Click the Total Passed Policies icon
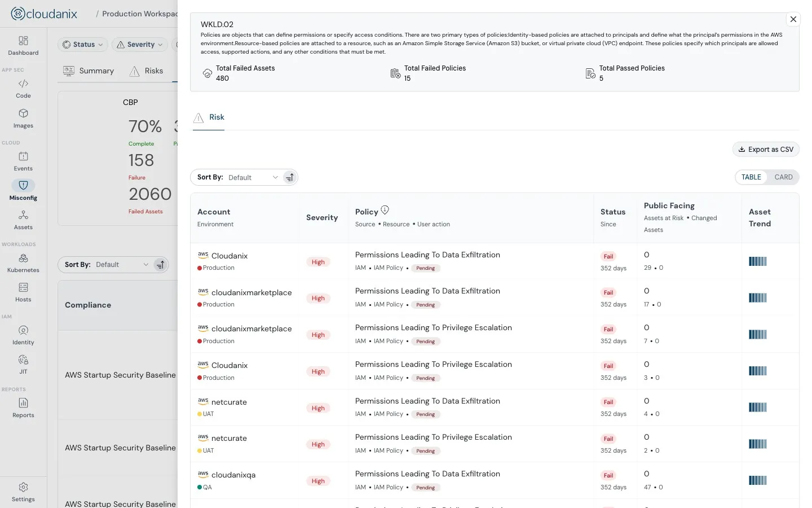 point(590,73)
